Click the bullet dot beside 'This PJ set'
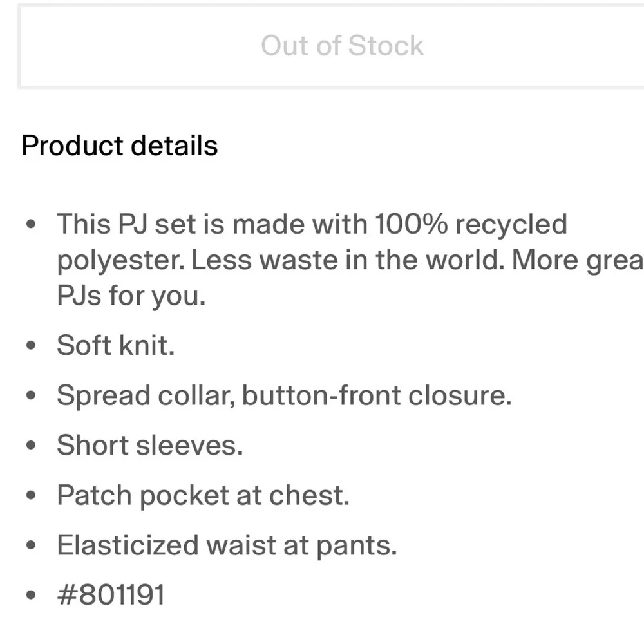This screenshot has height=644, width=644. pos(31,224)
